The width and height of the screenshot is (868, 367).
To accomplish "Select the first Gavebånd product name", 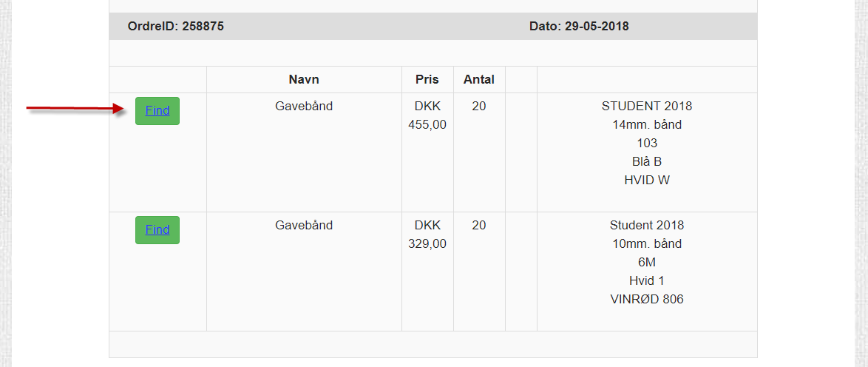I will pyautogui.click(x=304, y=106).
